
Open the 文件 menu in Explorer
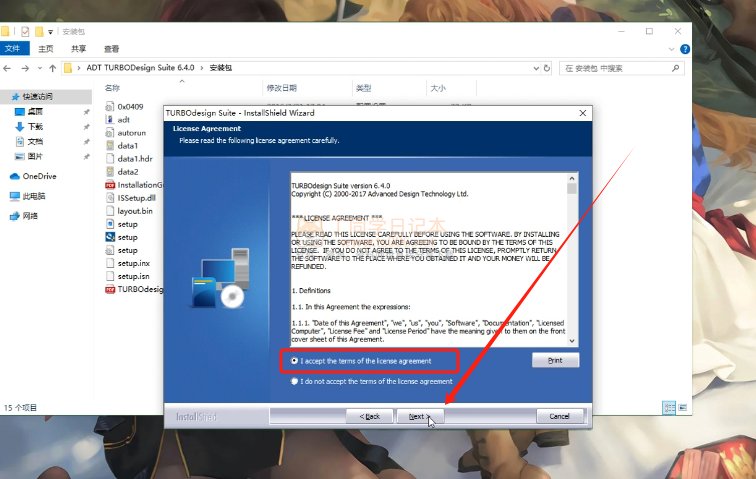pos(13,49)
